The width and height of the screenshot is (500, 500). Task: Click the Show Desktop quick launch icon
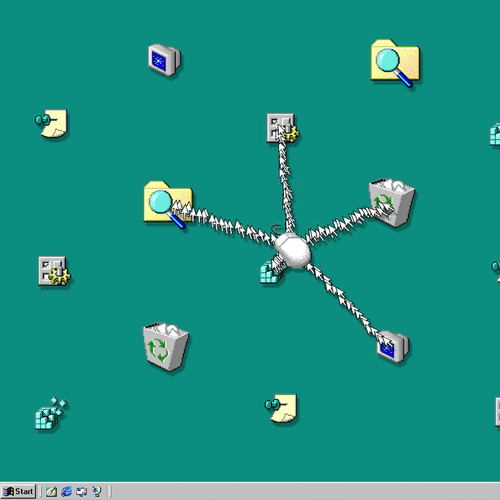(x=51, y=491)
